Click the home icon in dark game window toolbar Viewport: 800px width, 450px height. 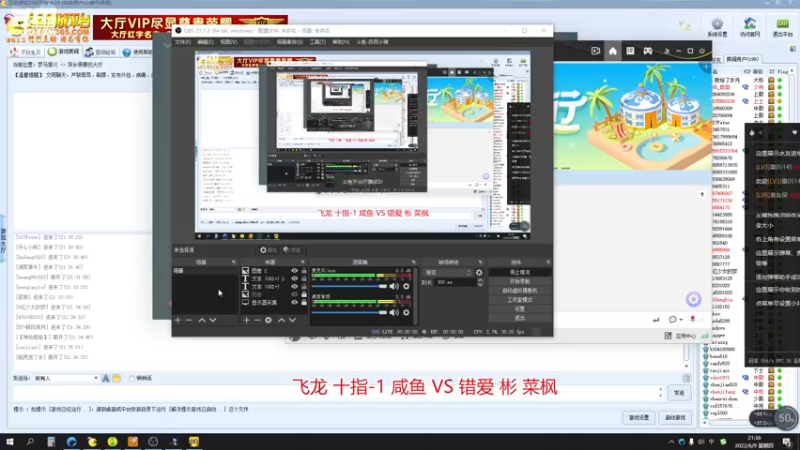pos(613,51)
